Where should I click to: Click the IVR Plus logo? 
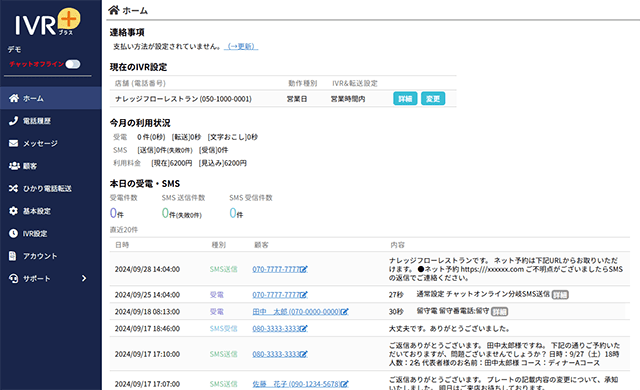pos(48,22)
